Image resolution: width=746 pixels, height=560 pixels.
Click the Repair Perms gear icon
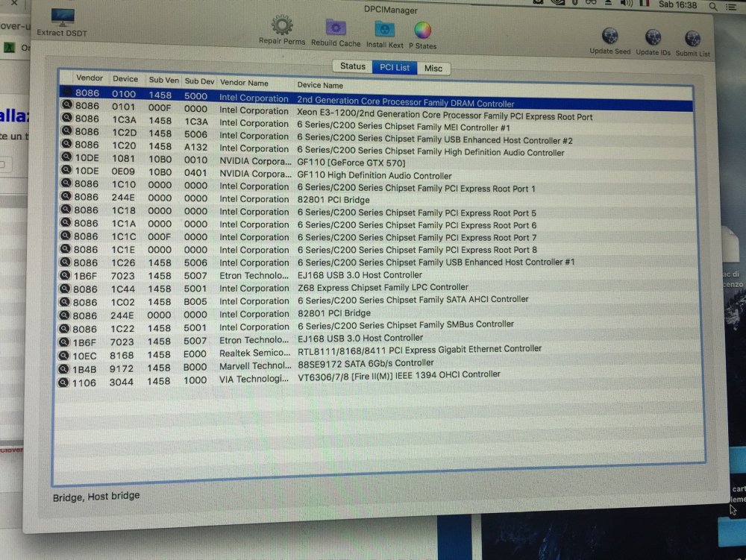[x=282, y=25]
